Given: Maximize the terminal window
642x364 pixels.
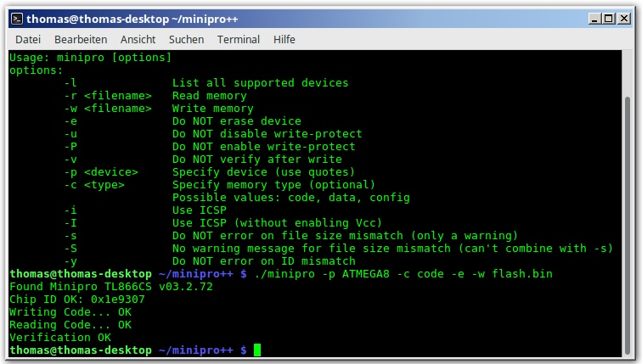Looking at the screenshot, I should click(609, 19).
